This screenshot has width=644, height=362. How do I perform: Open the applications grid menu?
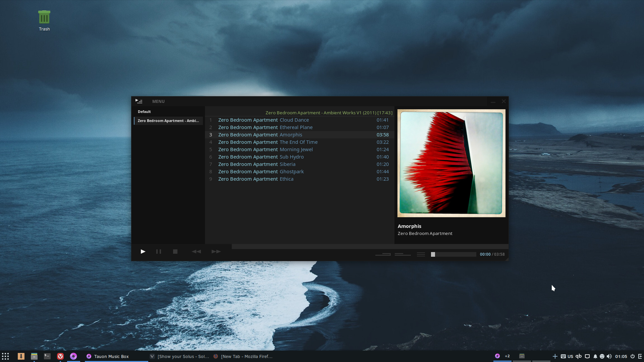pos(5,356)
